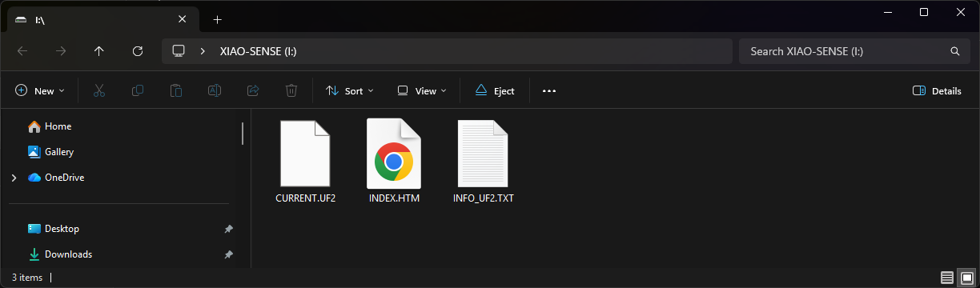This screenshot has height=288, width=980.
Task: Click the Paste toolbar icon
Action: (176, 90)
